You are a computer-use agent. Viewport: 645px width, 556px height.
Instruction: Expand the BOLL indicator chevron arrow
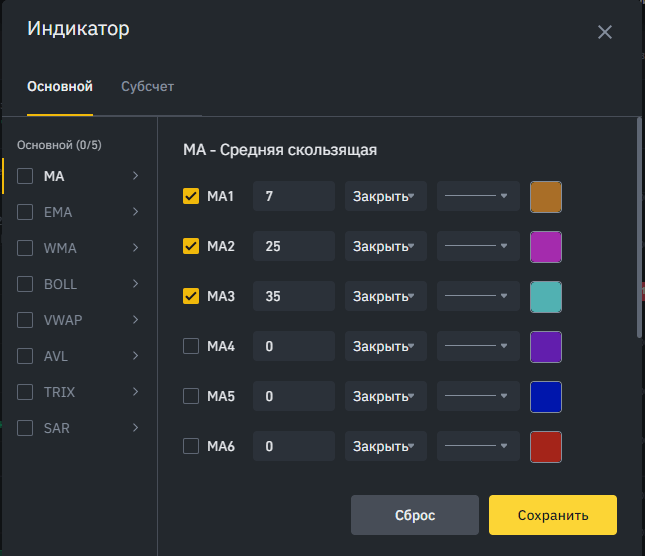pos(135,284)
